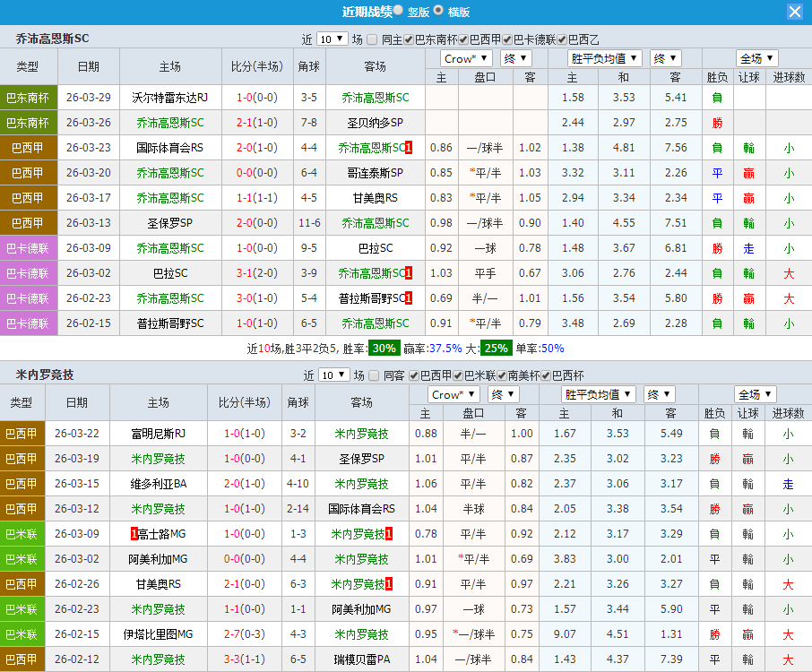Click the blue 走 icon in 巴卡德联 row
The image size is (812, 672).
click(x=749, y=248)
